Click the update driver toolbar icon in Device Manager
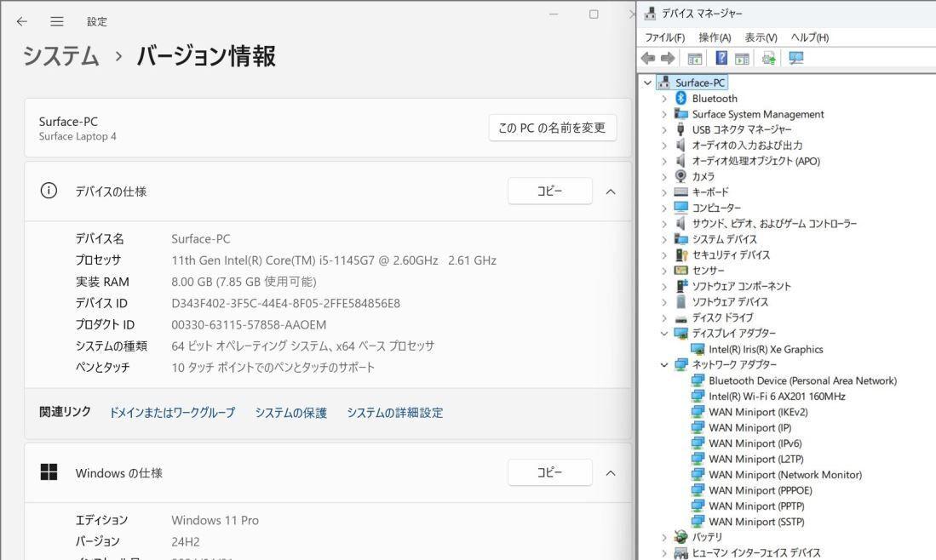The width and height of the screenshot is (936, 560). click(x=768, y=58)
